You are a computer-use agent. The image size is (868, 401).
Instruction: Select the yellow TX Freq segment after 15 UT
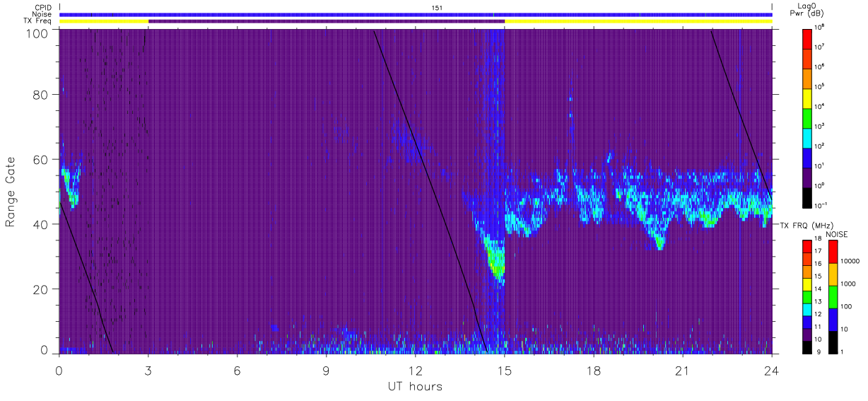[x=638, y=21]
